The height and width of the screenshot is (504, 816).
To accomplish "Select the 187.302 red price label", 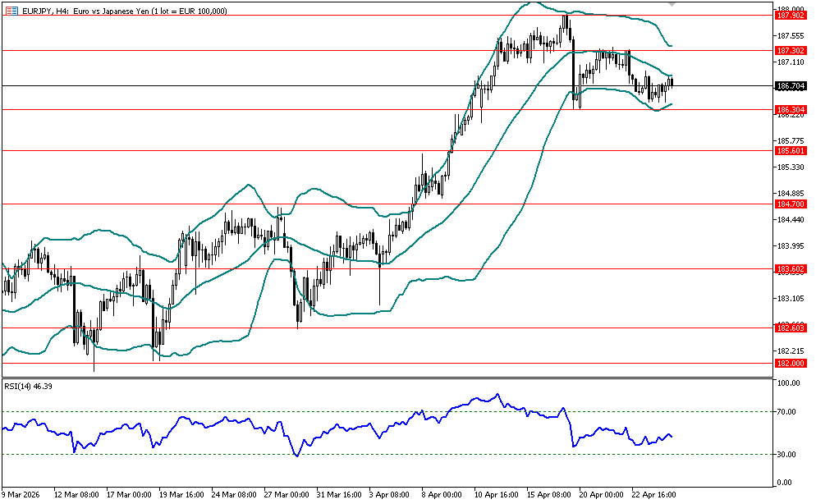I will click(x=789, y=50).
